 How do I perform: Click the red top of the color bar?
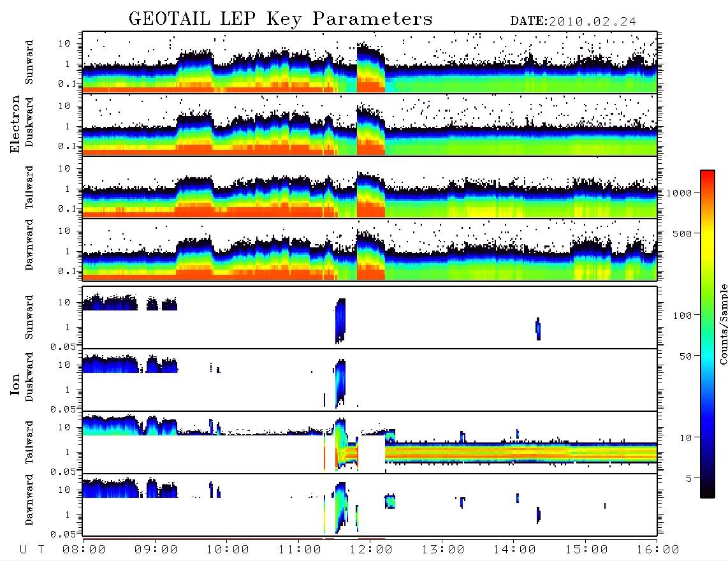708,175
